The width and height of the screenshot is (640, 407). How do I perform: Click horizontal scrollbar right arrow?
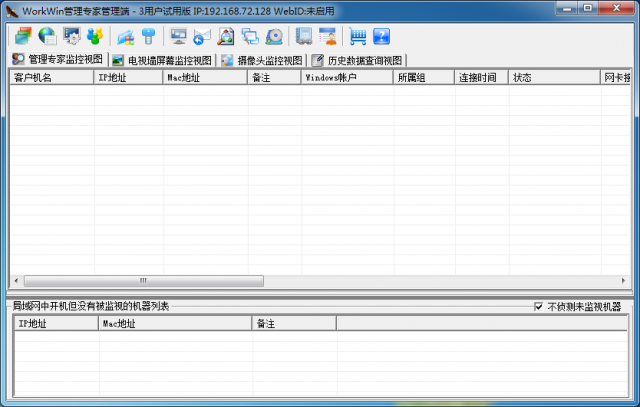click(623, 281)
